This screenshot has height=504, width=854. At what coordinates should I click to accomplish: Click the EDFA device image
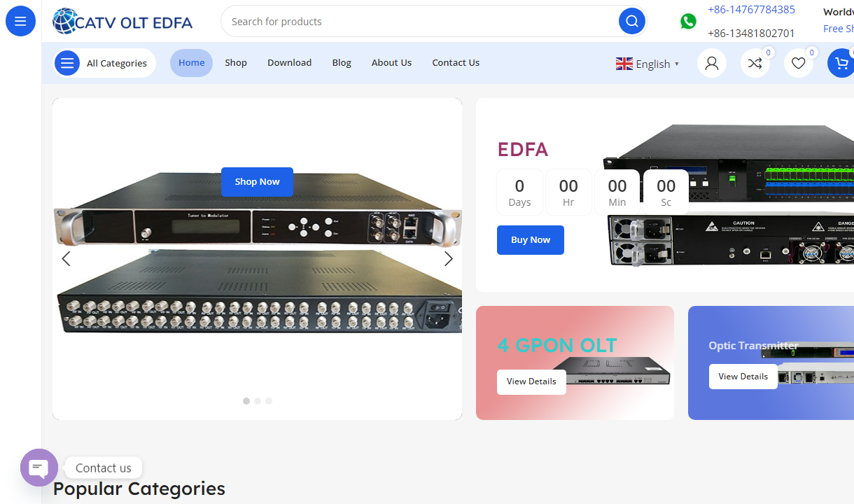pos(729,196)
